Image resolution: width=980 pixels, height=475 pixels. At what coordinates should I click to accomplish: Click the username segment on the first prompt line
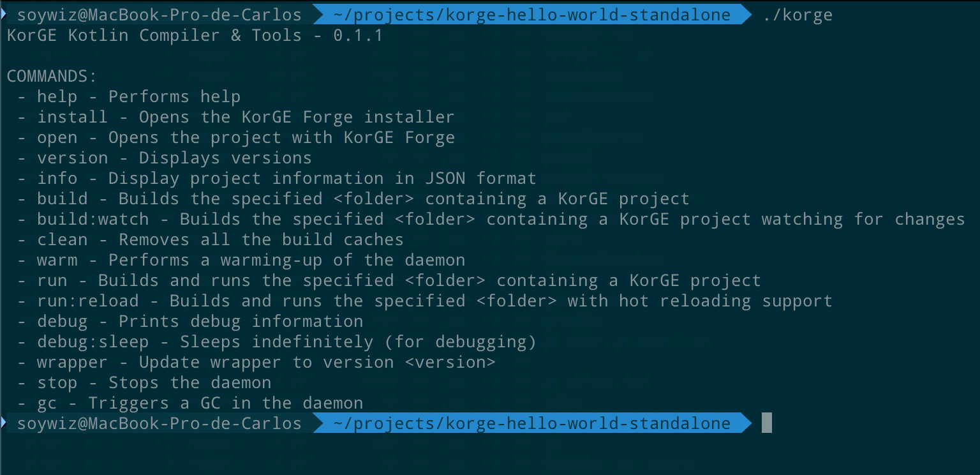click(159, 15)
